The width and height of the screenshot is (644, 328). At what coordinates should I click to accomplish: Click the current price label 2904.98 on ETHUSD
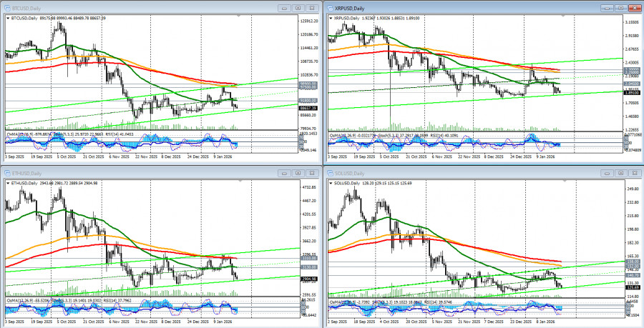(x=308, y=279)
